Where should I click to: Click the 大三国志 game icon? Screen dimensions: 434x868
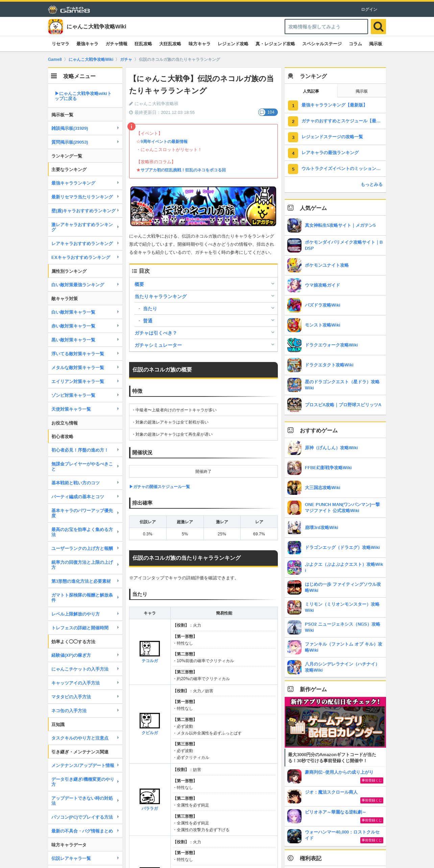pyautogui.click(x=294, y=488)
